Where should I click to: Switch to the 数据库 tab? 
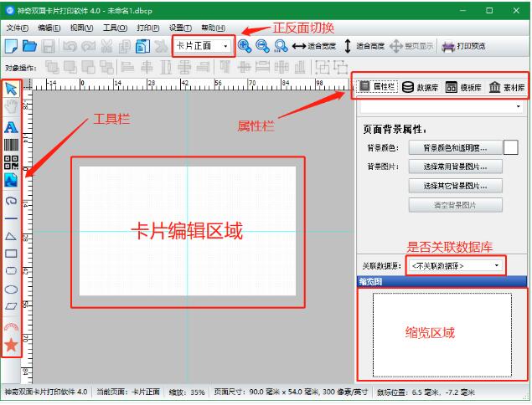pyautogui.click(x=421, y=87)
